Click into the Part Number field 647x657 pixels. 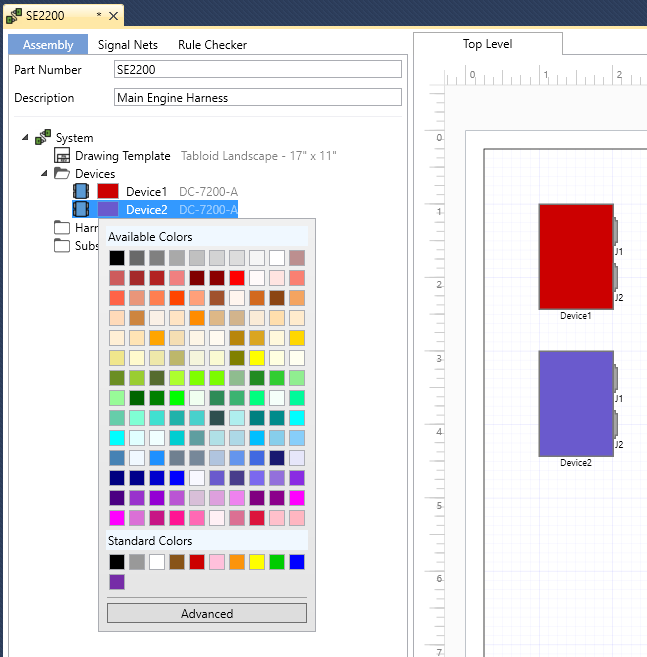pos(258,70)
